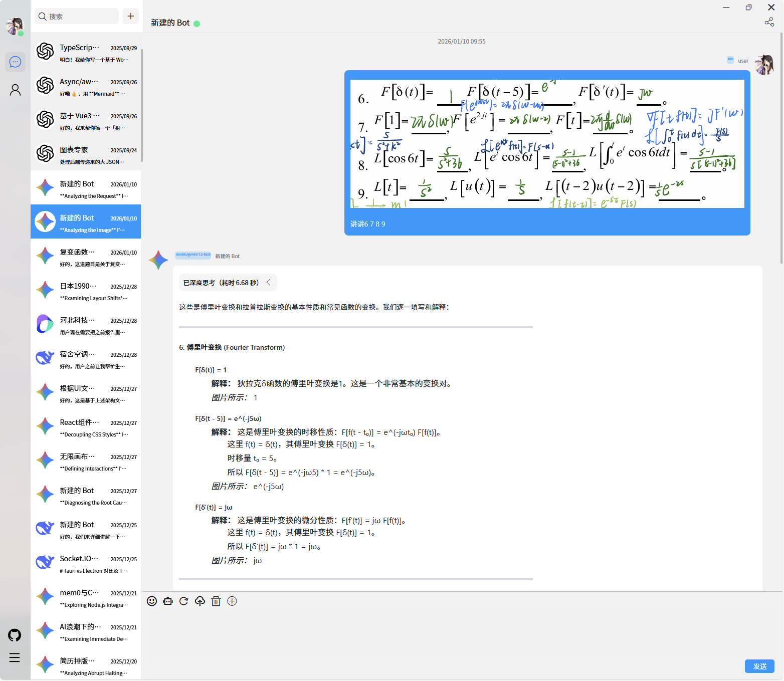784x681 pixels.
Task: Click the robot bot settings icon
Action: coord(168,601)
